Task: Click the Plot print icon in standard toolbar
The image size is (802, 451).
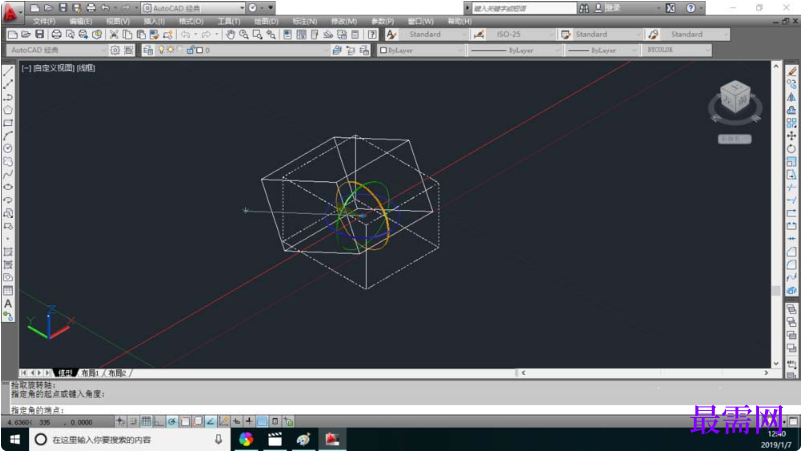Action: tap(56, 34)
